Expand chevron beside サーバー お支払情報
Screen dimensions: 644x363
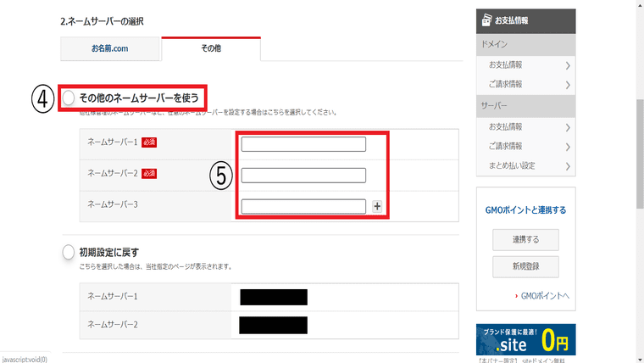568,128
